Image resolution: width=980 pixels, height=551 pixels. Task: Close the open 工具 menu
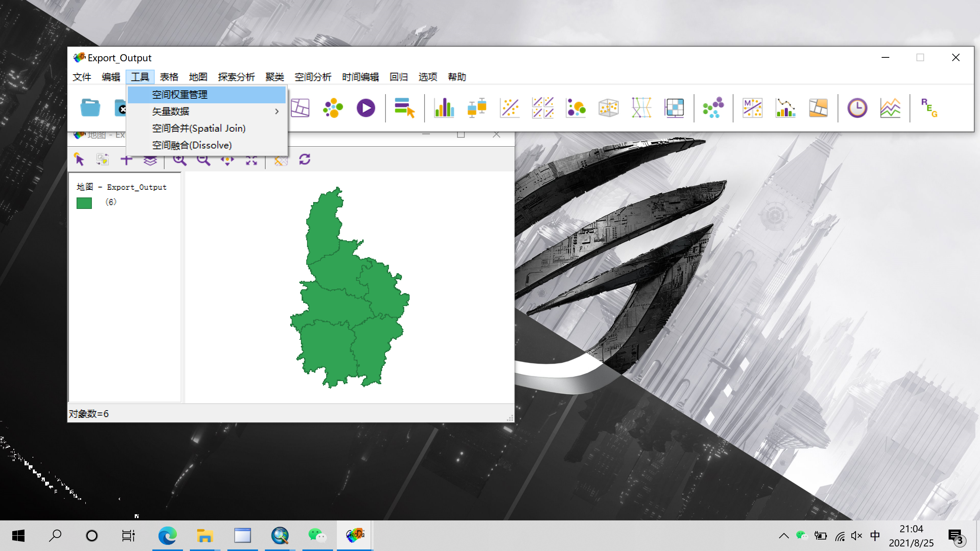coord(140,77)
